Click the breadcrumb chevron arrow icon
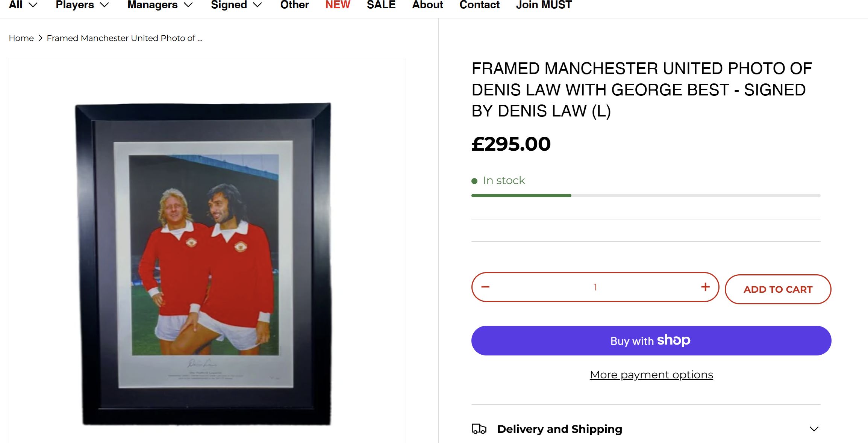 (x=40, y=38)
